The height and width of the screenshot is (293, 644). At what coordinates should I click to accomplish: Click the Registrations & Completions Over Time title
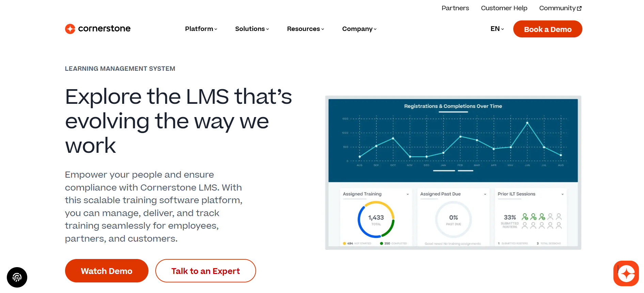453,106
